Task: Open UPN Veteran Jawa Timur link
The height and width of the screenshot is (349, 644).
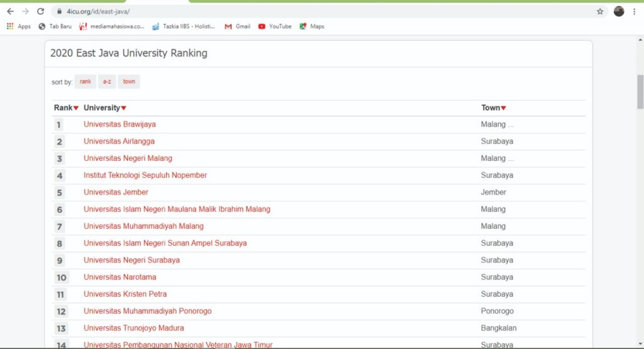Action: [x=178, y=345]
